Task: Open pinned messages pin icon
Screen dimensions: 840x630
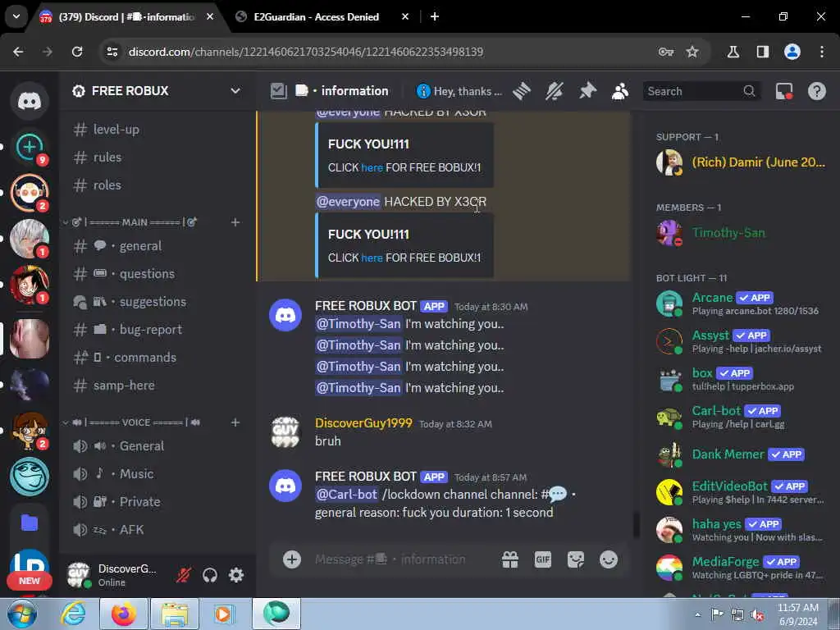Action: [587, 91]
